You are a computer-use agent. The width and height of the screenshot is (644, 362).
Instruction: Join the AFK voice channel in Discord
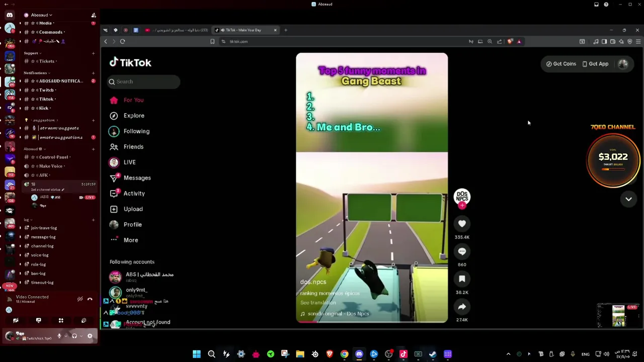(43, 175)
